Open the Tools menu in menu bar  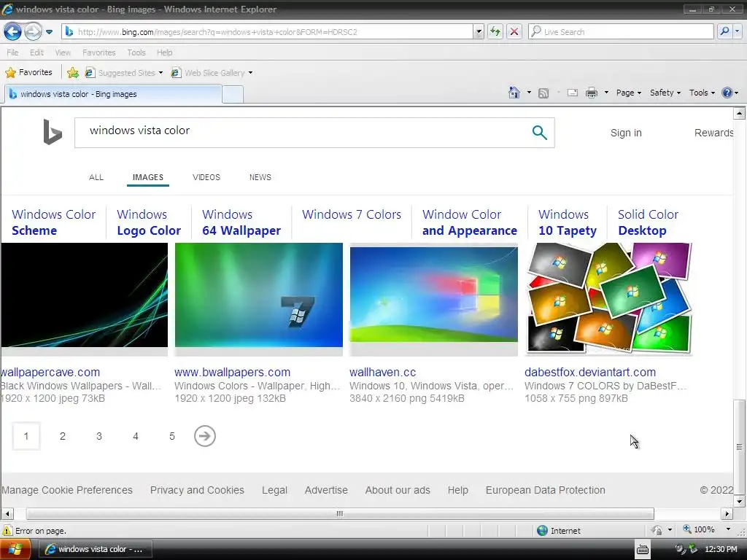coord(136,52)
